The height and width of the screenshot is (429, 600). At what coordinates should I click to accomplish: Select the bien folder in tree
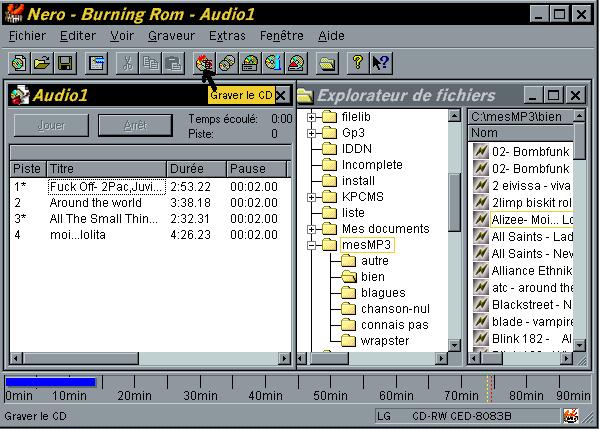pyautogui.click(x=373, y=277)
